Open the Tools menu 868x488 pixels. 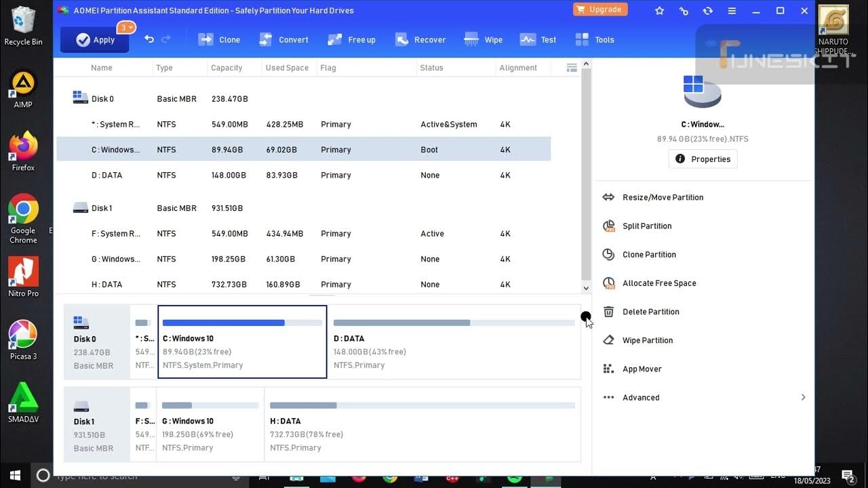[595, 40]
